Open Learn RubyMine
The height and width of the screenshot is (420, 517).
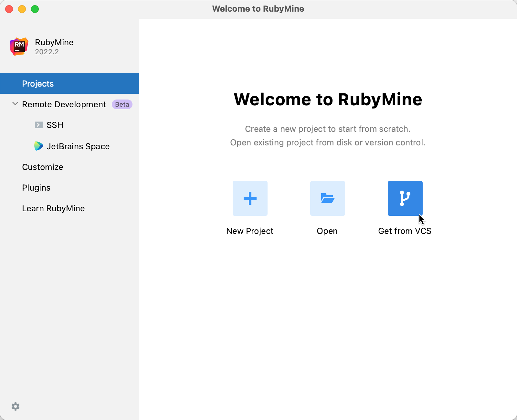53,208
